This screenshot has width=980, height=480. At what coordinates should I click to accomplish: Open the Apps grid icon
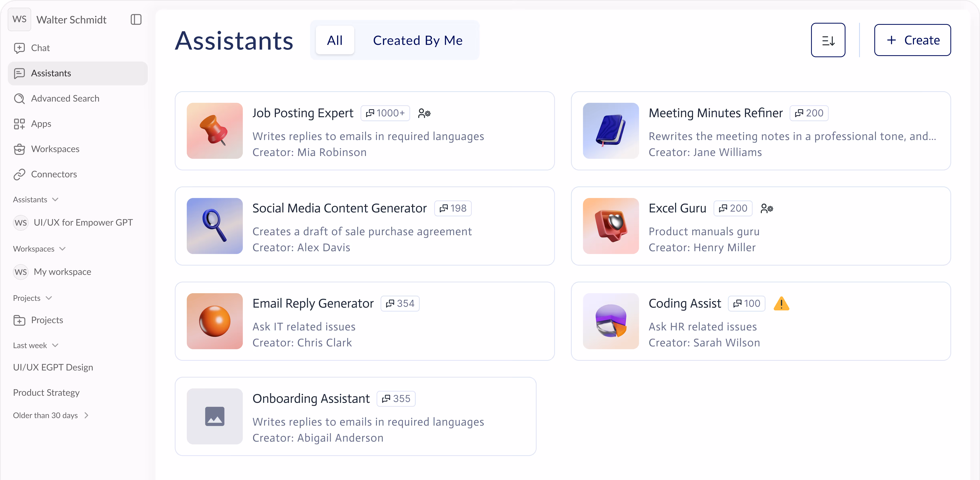click(x=19, y=124)
